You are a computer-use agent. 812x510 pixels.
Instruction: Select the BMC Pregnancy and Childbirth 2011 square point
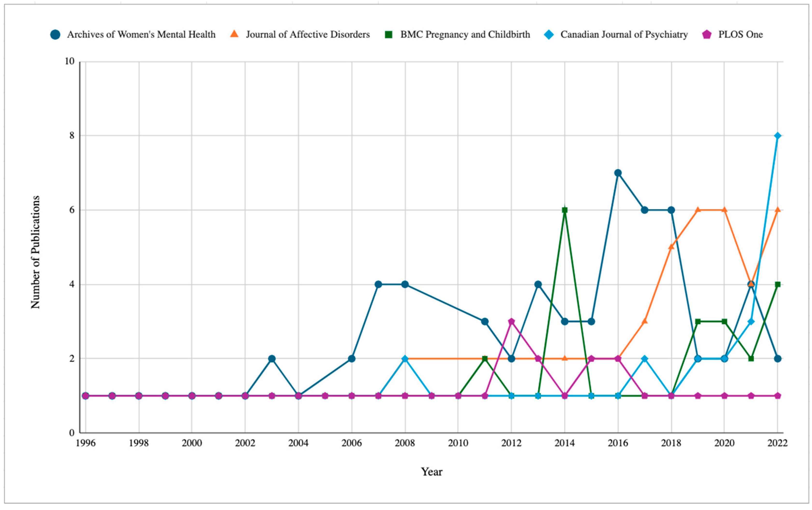click(x=485, y=359)
